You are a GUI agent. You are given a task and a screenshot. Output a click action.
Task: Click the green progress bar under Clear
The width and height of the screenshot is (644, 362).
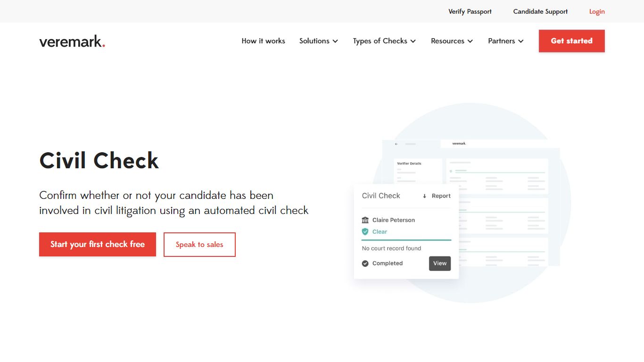pyautogui.click(x=406, y=240)
